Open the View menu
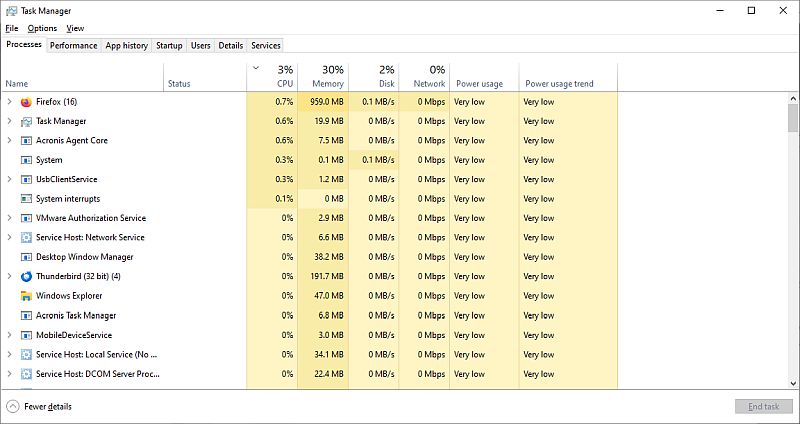The height and width of the screenshot is (424, 800). (x=75, y=29)
